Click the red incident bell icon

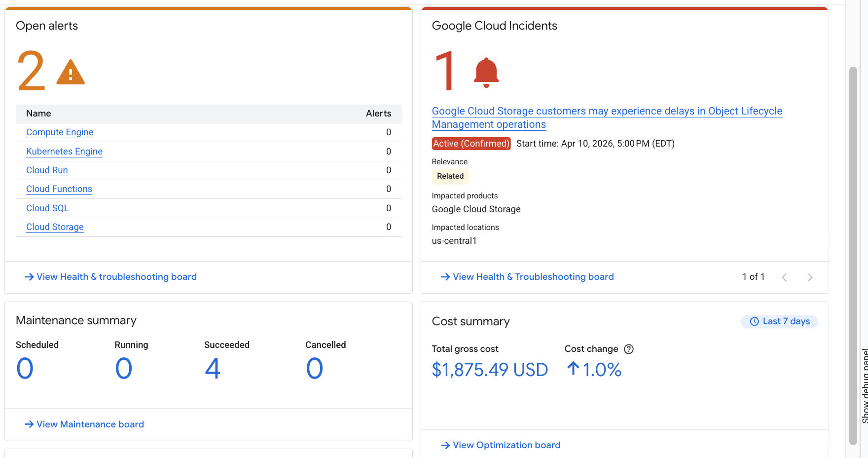coord(486,73)
